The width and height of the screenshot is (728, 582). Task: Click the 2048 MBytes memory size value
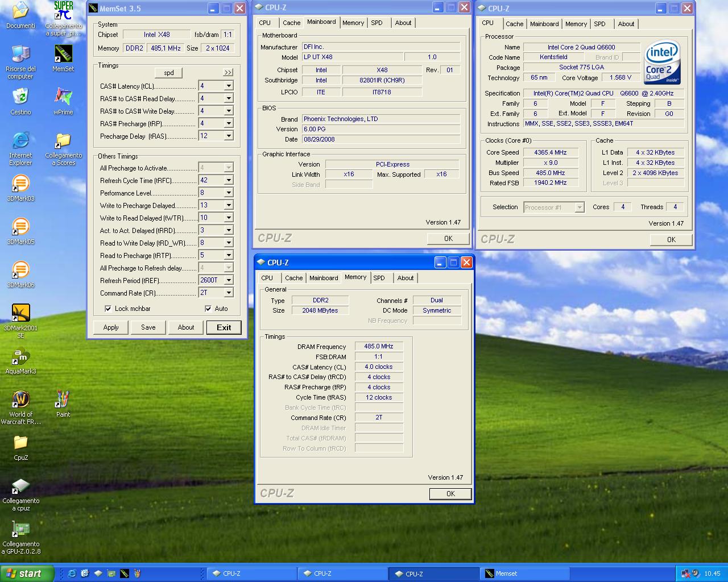click(x=320, y=310)
